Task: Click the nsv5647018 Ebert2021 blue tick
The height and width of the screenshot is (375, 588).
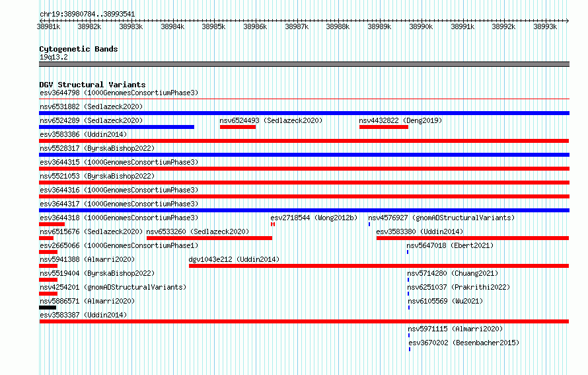Action: (408, 252)
